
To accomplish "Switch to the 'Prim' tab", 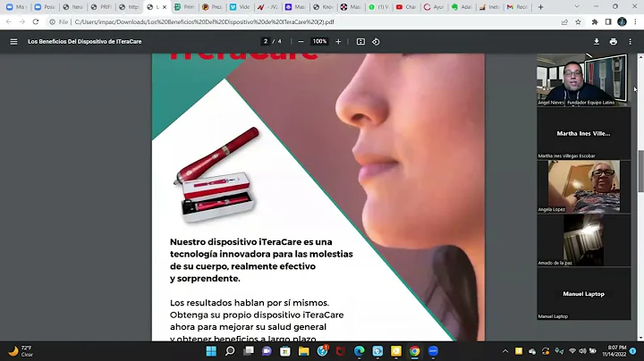I will click(x=184, y=7).
